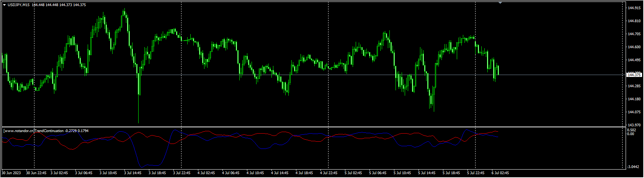Click the 144.495 price scale value
644x178 pixels.
(x=634, y=60)
